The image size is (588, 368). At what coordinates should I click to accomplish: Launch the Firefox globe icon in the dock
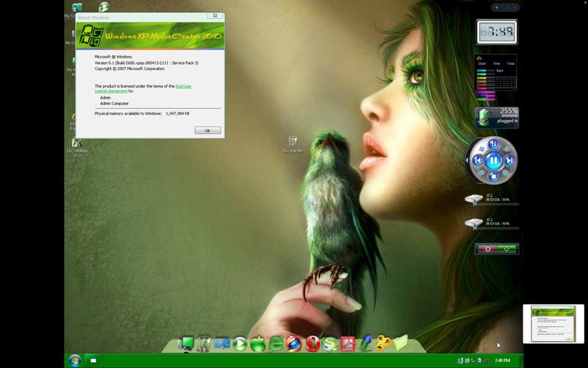click(x=294, y=344)
